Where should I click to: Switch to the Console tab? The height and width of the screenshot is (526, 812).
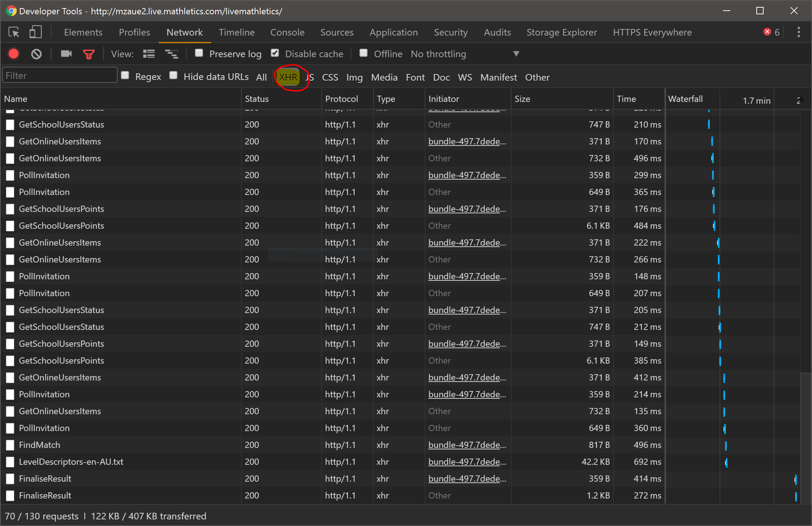click(287, 32)
